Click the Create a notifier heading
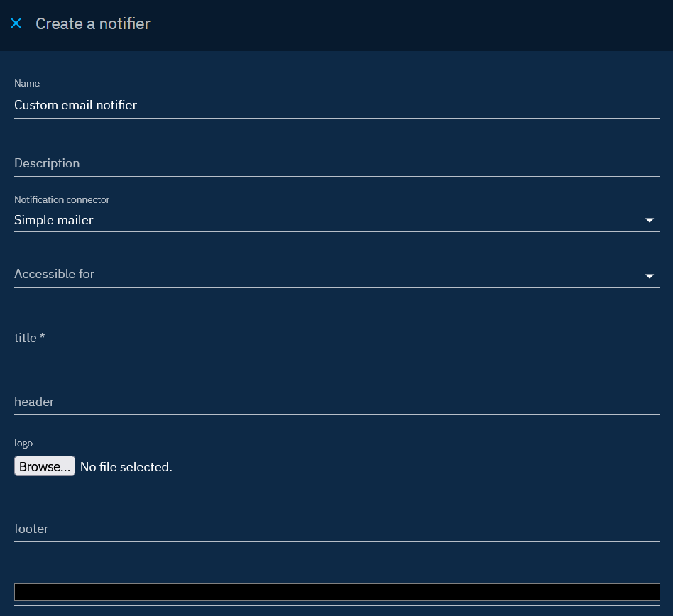 pyautogui.click(x=93, y=23)
